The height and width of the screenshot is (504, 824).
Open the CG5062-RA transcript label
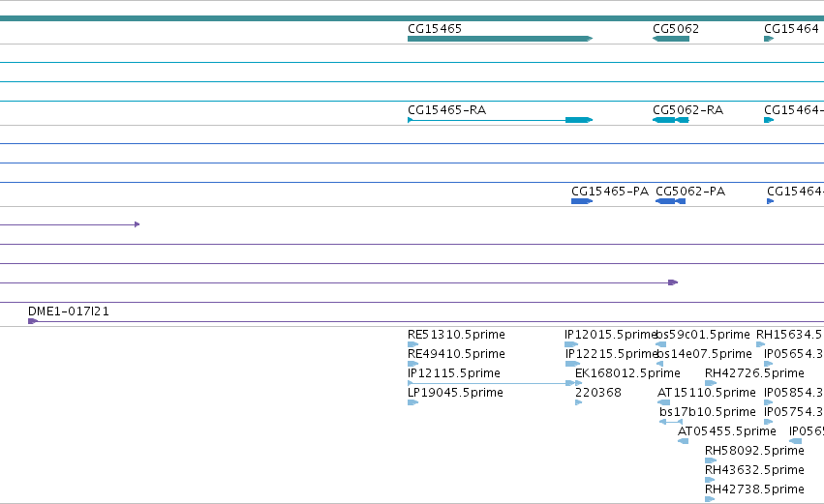coord(687,110)
